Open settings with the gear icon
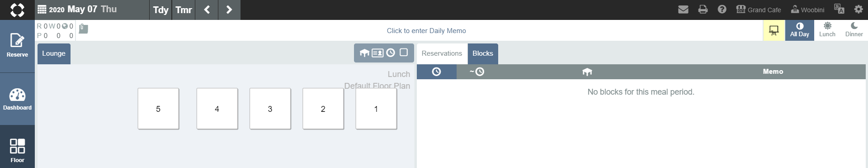This screenshot has height=168, width=868. coord(859,10)
